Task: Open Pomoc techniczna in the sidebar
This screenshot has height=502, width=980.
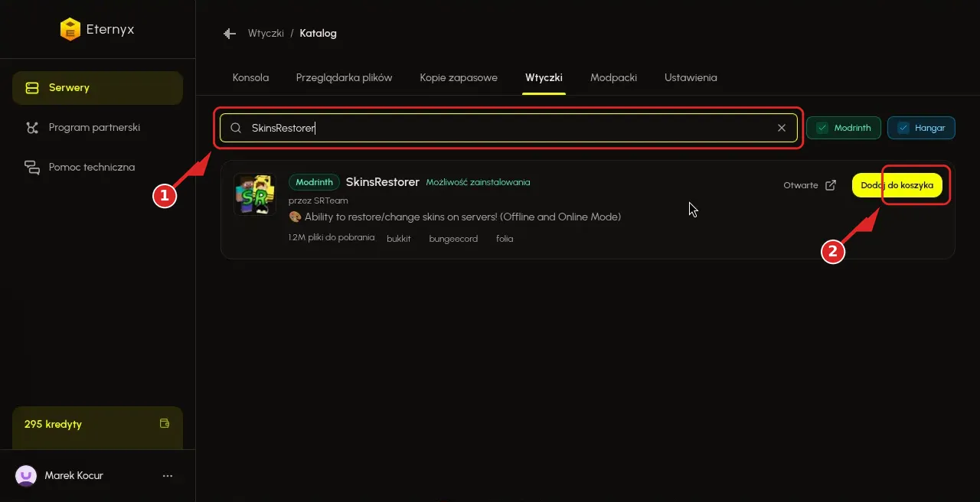Action: (x=97, y=168)
